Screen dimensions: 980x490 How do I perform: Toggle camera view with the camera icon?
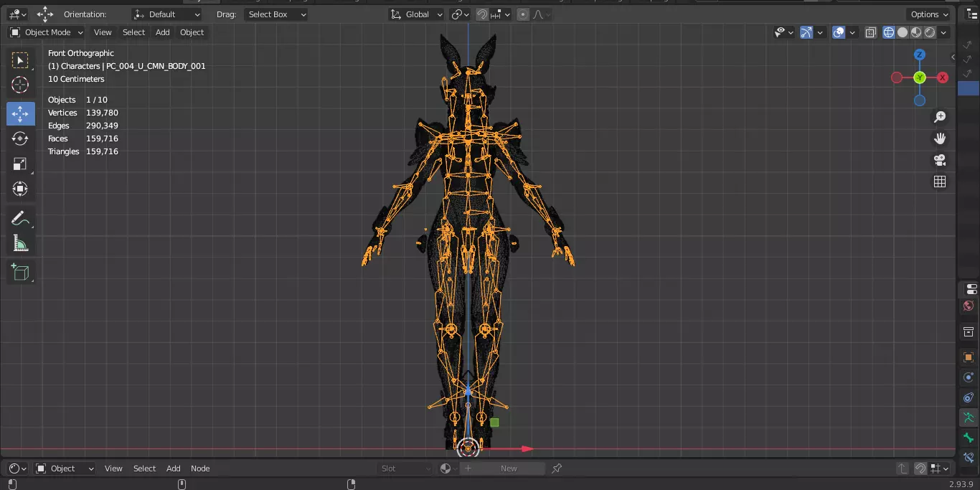[x=940, y=160]
